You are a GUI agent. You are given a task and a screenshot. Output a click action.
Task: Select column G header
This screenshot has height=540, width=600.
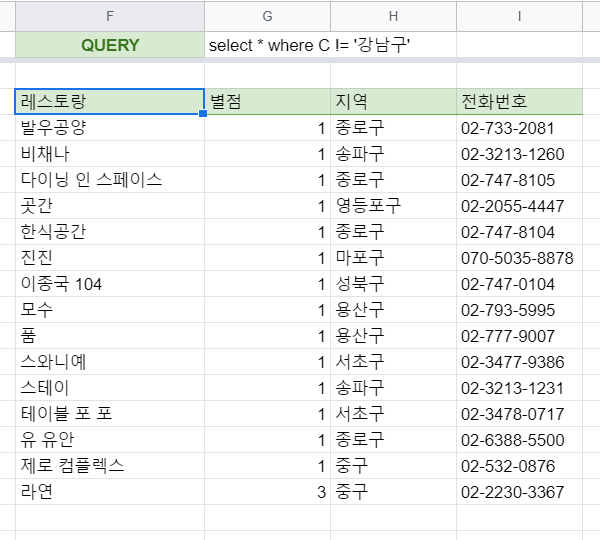pos(267,15)
